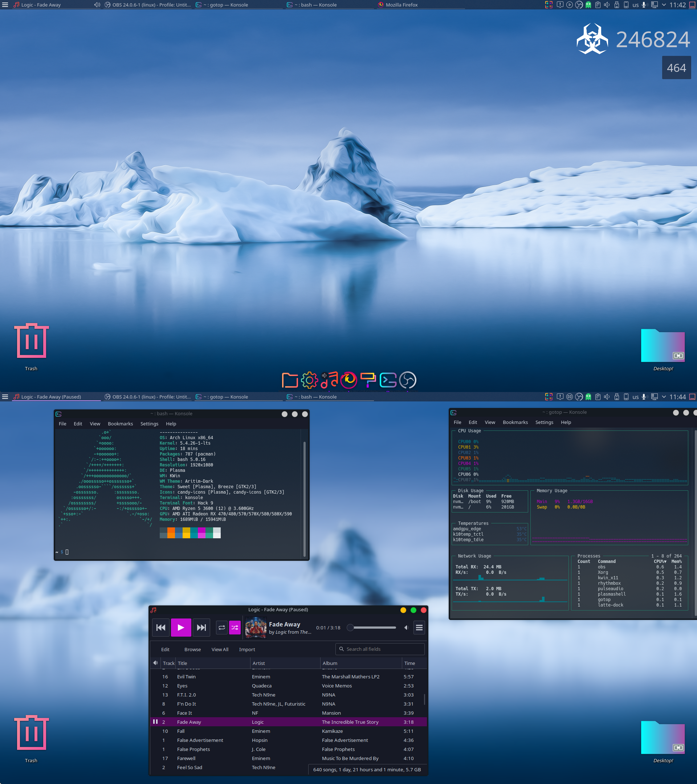Open the Edit button in the Rhythmbox toolbar
697x784 pixels.
click(x=165, y=649)
